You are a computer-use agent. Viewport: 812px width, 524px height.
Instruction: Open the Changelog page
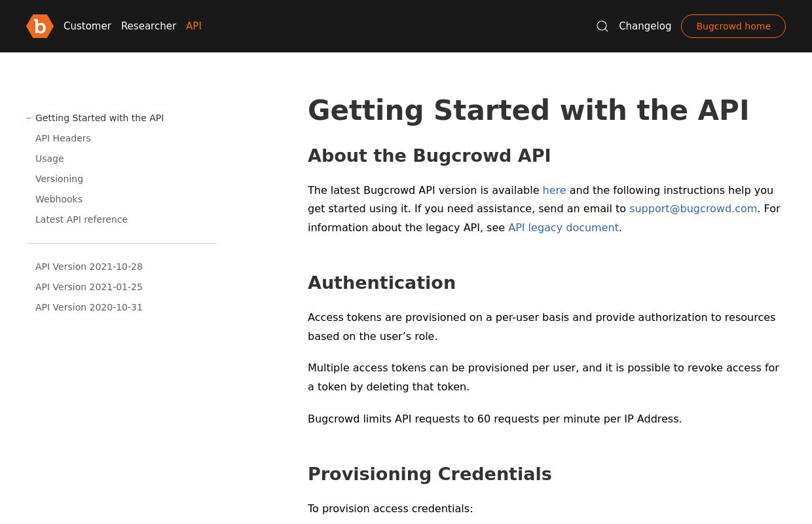645,26
